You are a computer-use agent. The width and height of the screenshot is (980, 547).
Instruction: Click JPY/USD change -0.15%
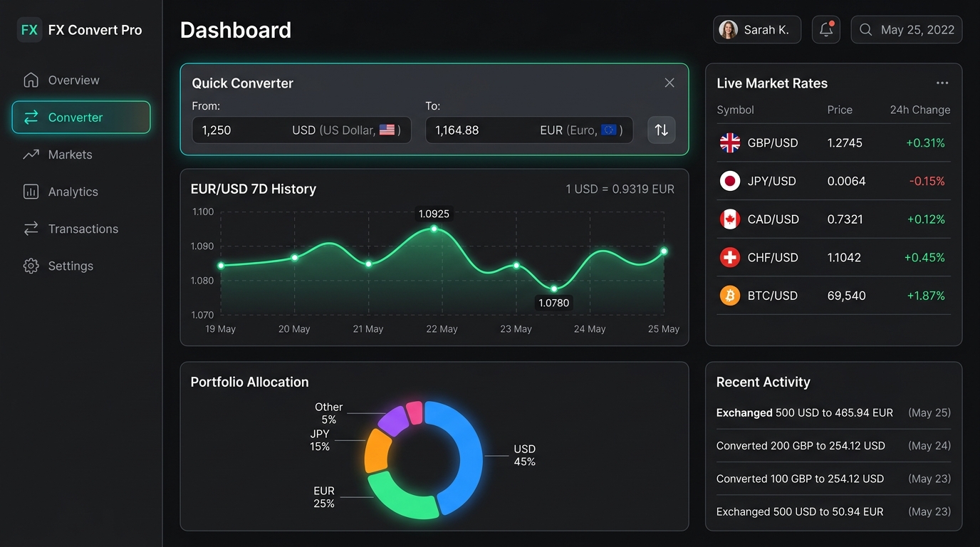tap(927, 182)
